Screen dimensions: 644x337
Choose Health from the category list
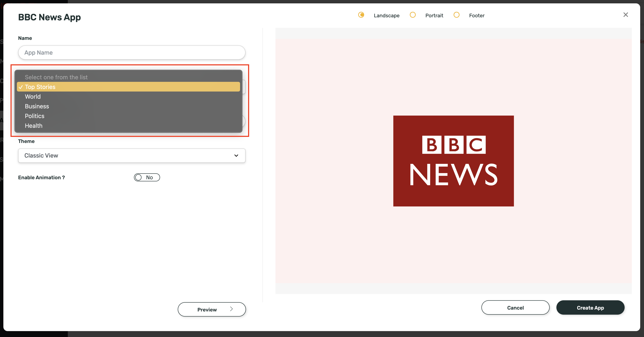click(128, 126)
